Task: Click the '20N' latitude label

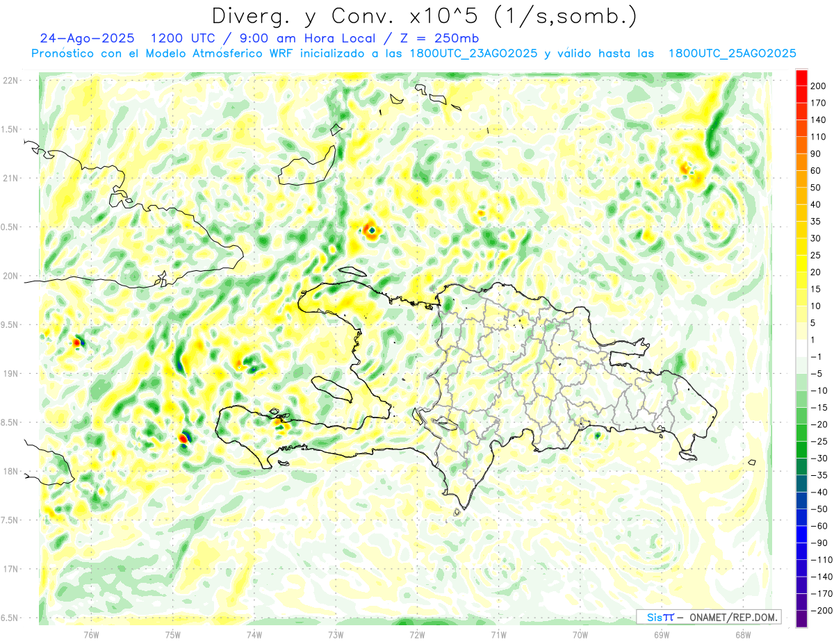Action: click(x=10, y=276)
